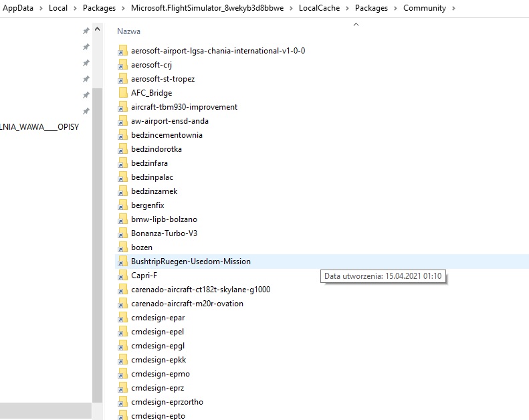
Task: Click the bedzinfara folder icon
Action: (x=122, y=163)
